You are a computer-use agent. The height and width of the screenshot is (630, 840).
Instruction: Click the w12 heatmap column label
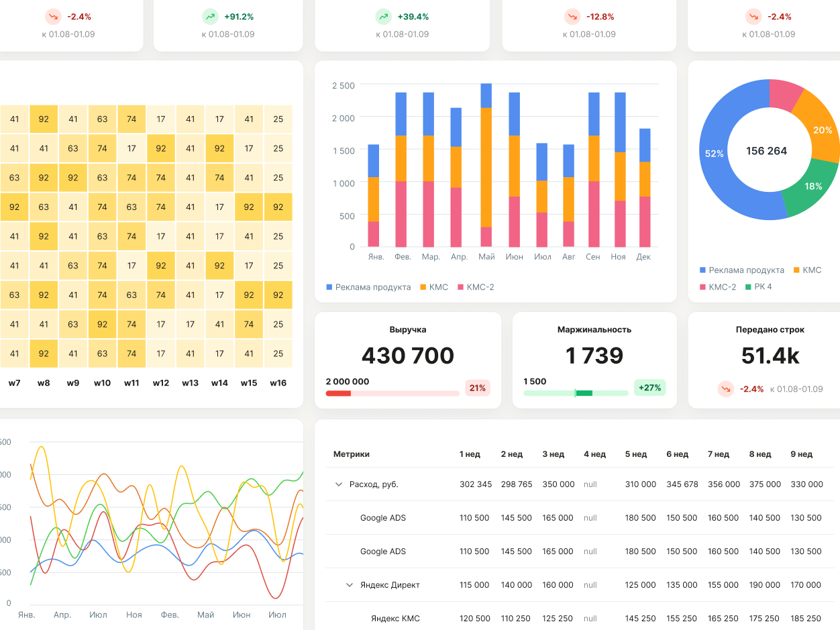coord(161,383)
